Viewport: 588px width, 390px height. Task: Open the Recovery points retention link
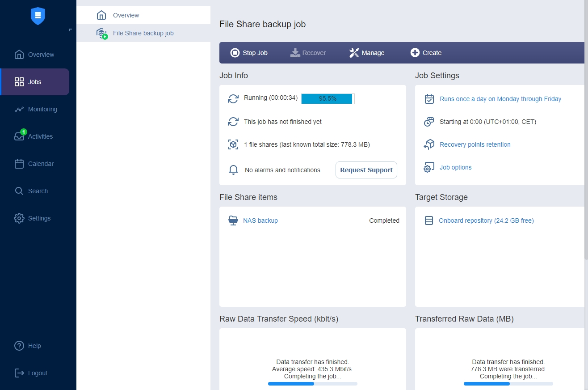point(475,144)
